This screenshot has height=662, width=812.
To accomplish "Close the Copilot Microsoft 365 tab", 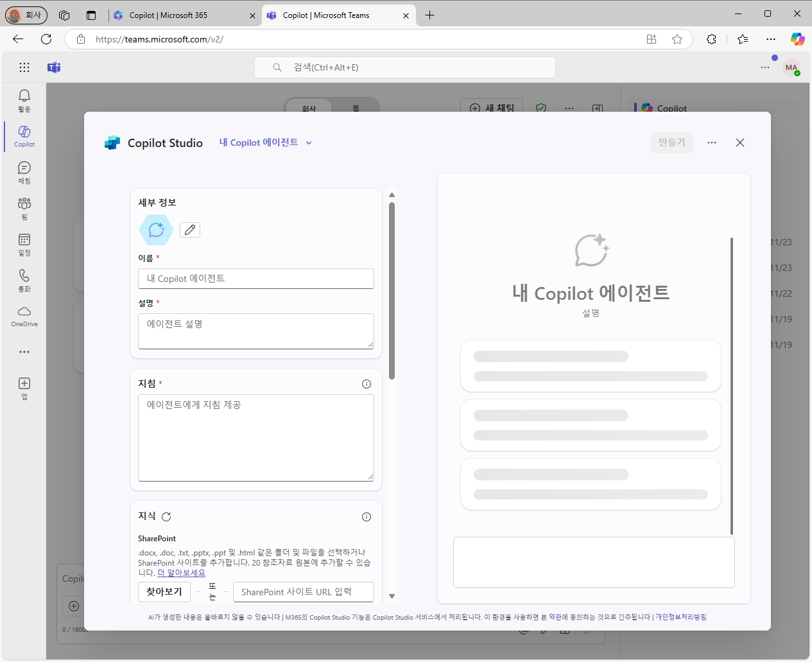I will (x=252, y=15).
